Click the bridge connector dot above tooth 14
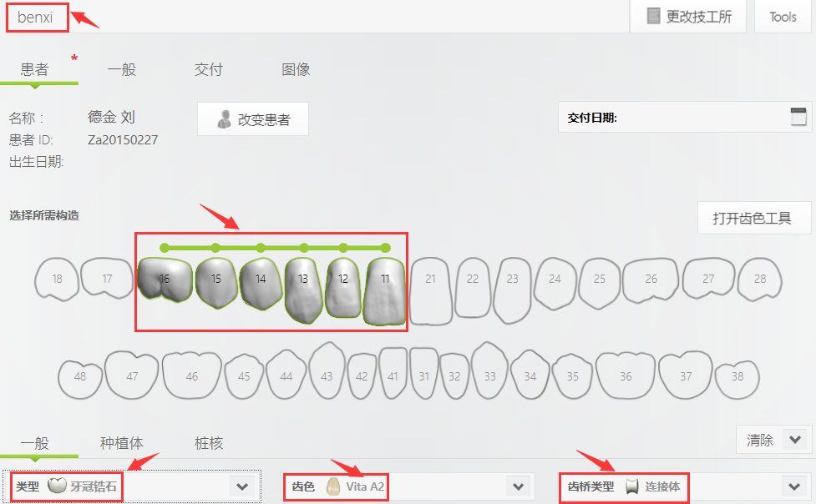 (261, 248)
